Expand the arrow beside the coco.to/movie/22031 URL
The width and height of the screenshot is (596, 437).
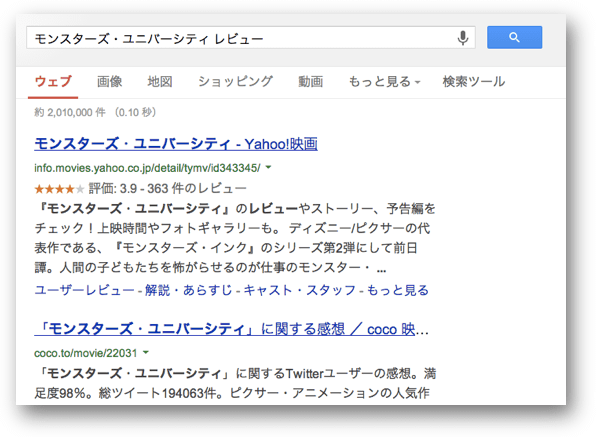click(146, 353)
